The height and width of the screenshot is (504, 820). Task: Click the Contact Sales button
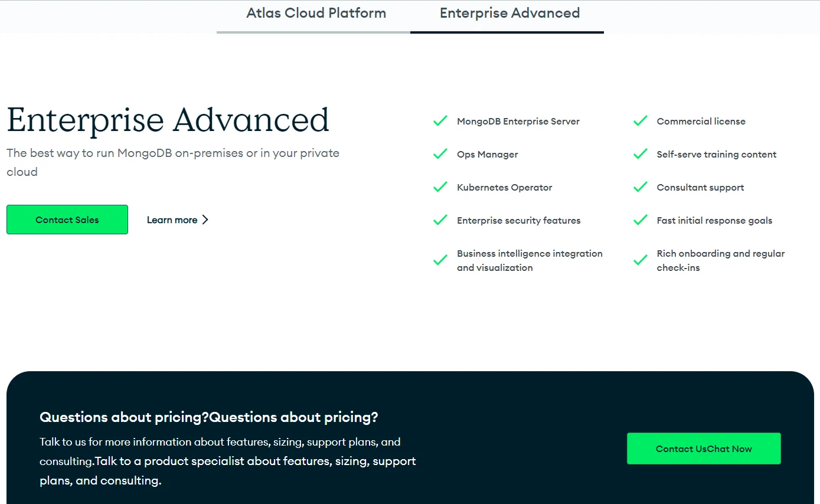coord(67,220)
